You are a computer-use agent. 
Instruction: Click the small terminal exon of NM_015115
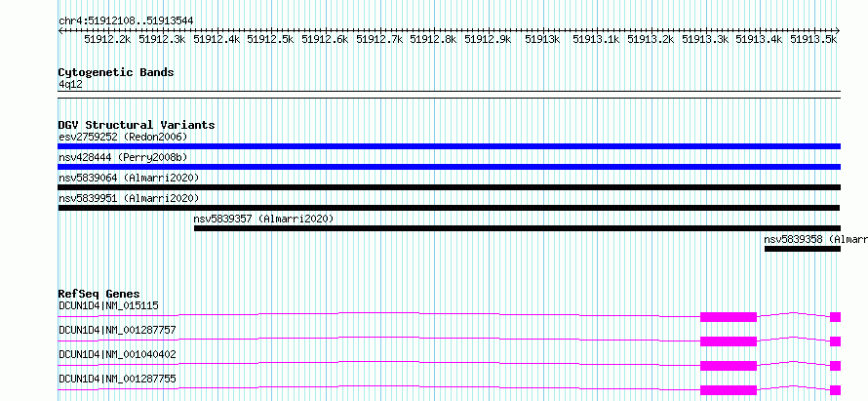tap(836, 317)
